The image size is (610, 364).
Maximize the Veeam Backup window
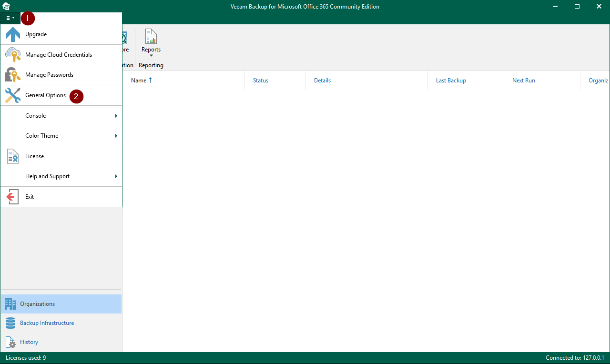(577, 6)
